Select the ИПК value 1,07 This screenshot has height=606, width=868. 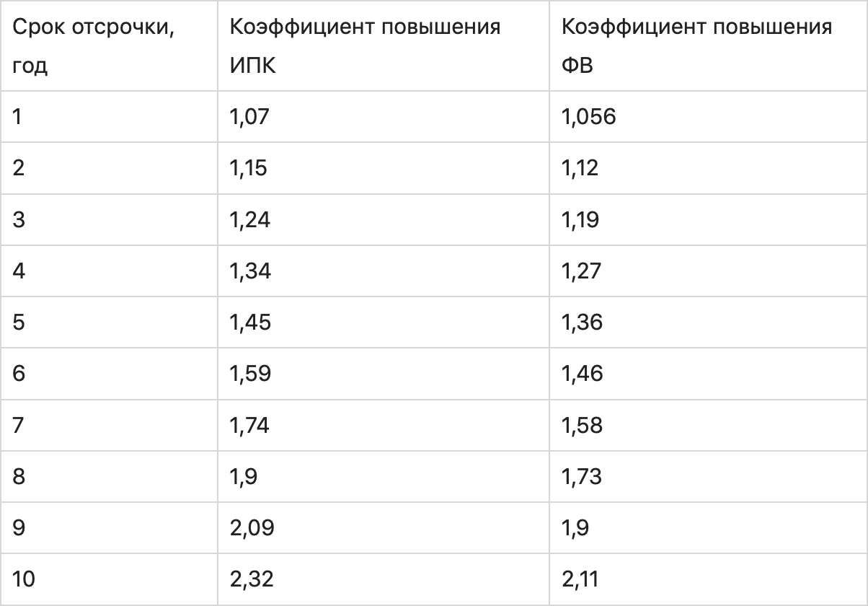248,116
